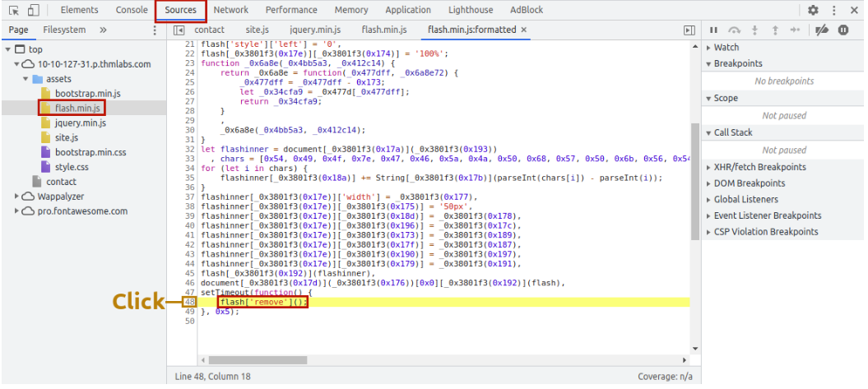Click the inspect element picker icon
The height and width of the screenshot is (389, 868).
(x=14, y=10)
